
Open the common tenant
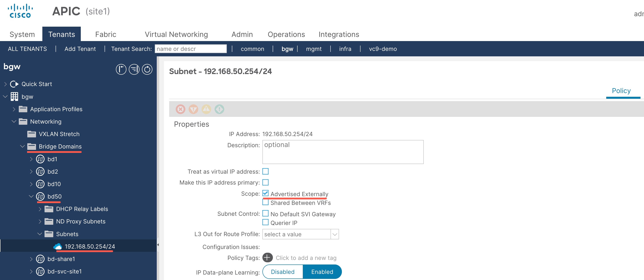(252, 49)
